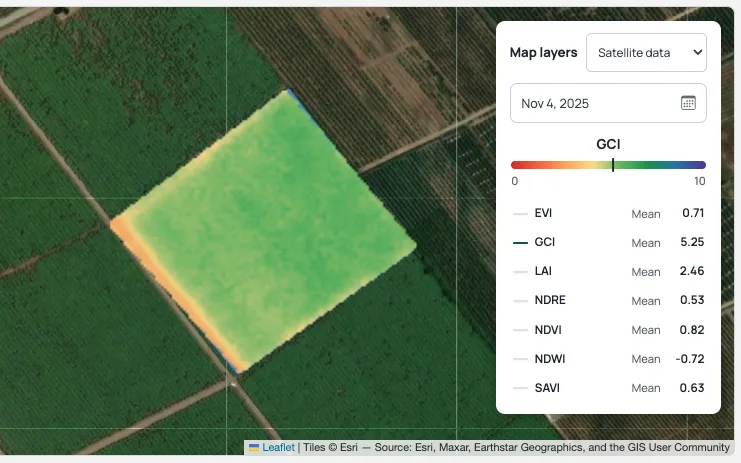The width and height of the screenshot is (741, 463).
Task: Select the EVI index row
Action: point(608,213)
